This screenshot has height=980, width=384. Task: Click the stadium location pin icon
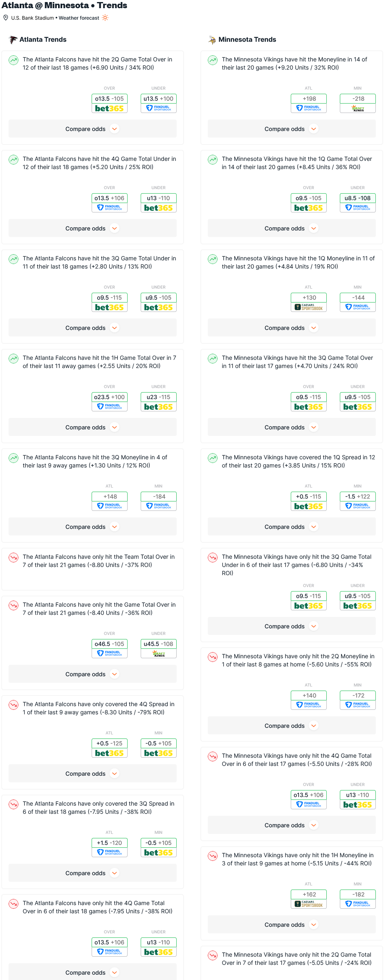point(6,18)
